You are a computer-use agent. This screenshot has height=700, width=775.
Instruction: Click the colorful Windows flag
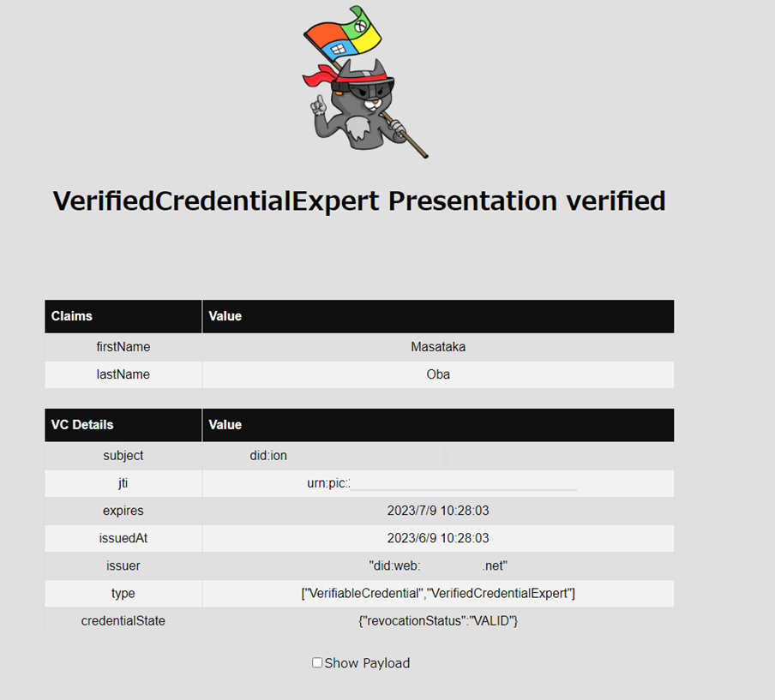[342, 38]
